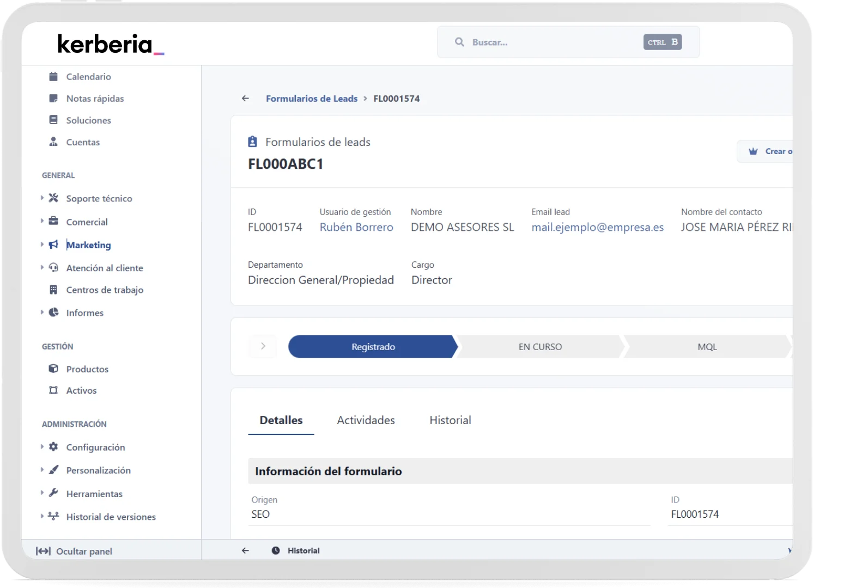This screenshot has width=868, height=588.
Task: Click the Cuentas user icon
Action: point(53,142)
